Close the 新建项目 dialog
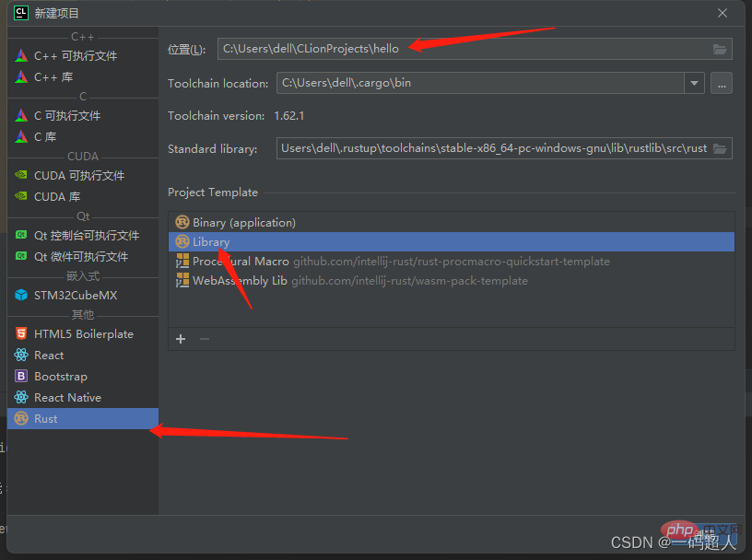 point(723,13)
